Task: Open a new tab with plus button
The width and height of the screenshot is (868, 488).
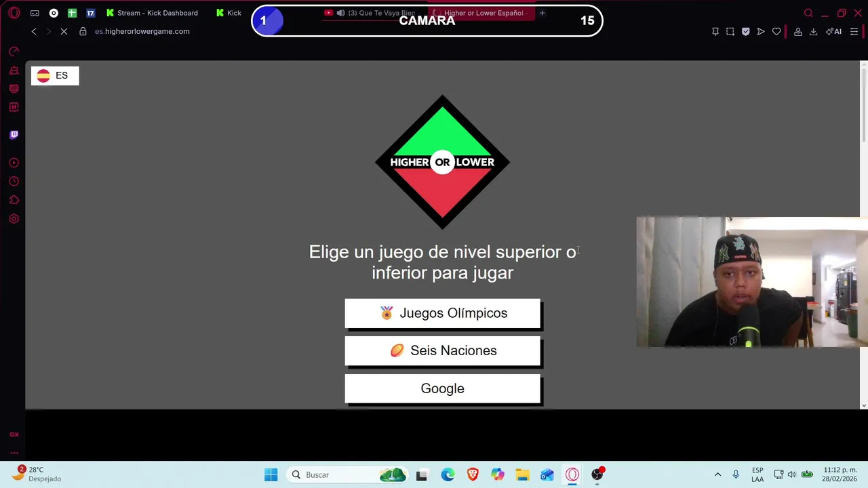Action: click(542, 13)
